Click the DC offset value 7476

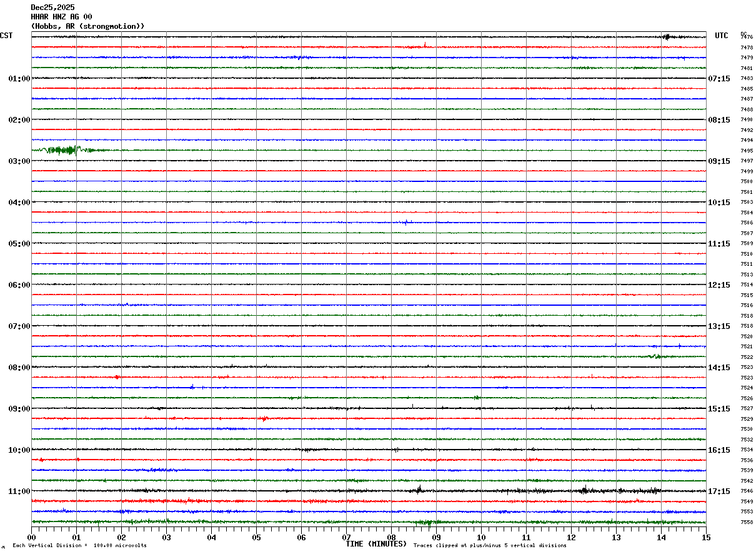(747, 38)
